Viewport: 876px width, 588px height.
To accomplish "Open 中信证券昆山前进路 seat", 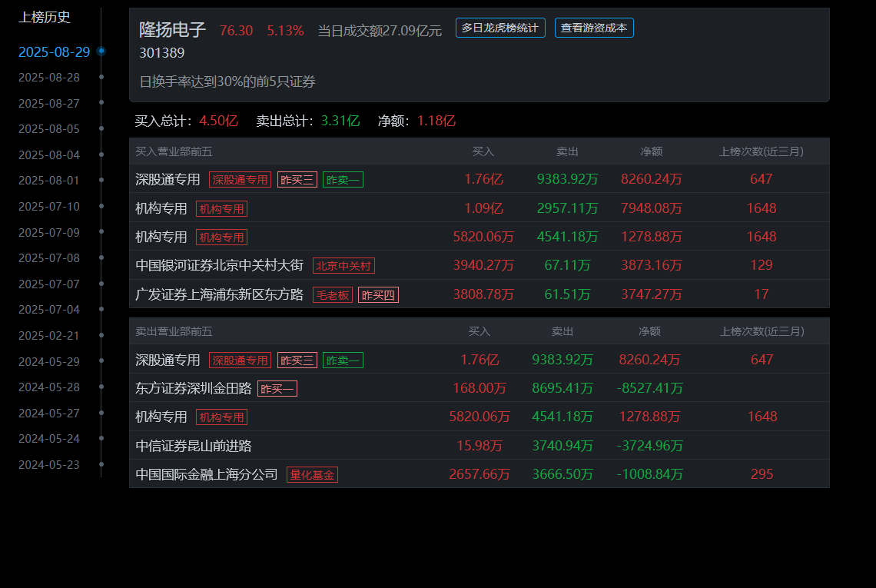I will tap(194, 446).
